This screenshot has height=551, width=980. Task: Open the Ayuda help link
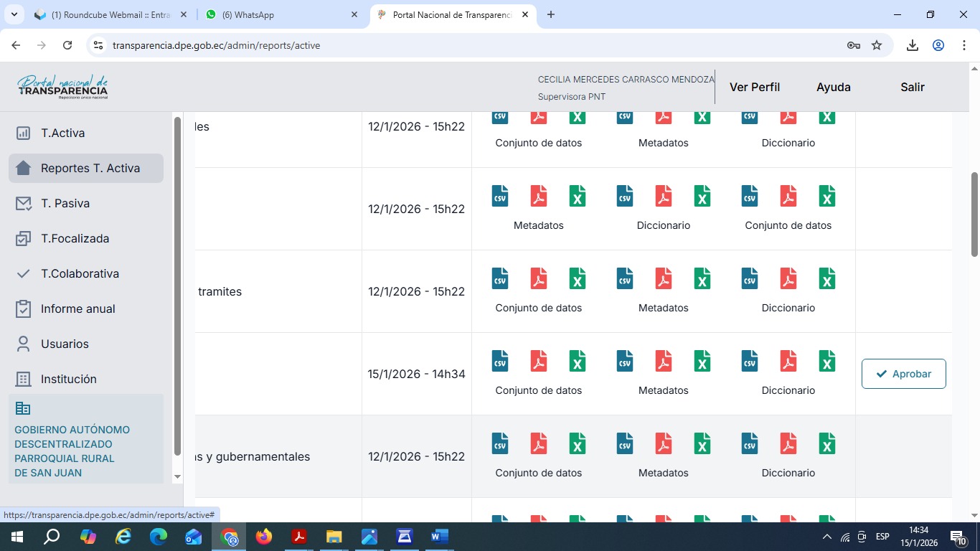[833, 87]
